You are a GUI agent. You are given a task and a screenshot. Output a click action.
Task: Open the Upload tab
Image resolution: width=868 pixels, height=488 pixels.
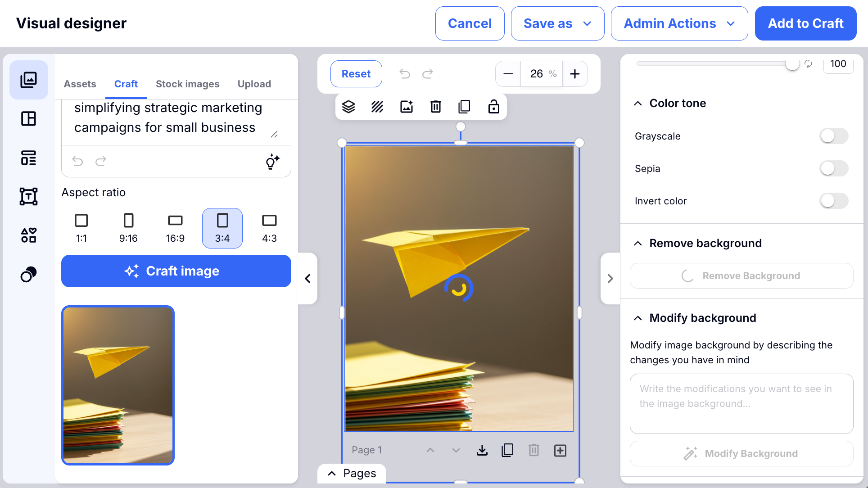coord(254,84)
